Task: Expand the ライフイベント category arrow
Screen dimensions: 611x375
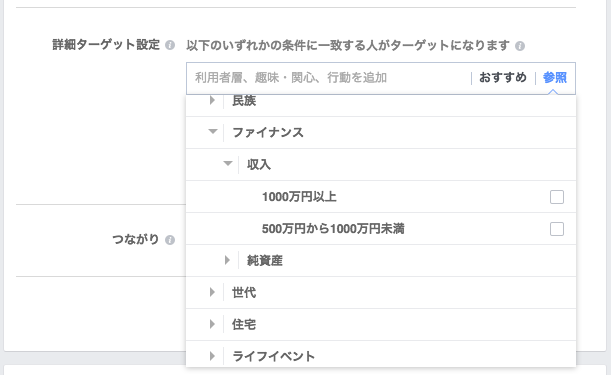Action: (212, 356)
